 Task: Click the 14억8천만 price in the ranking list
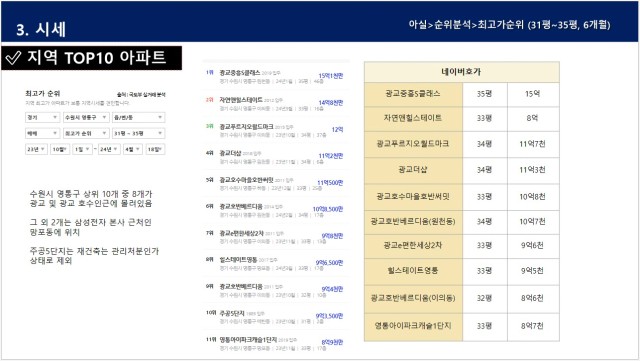pyautogui.click(x=331, y=103)
